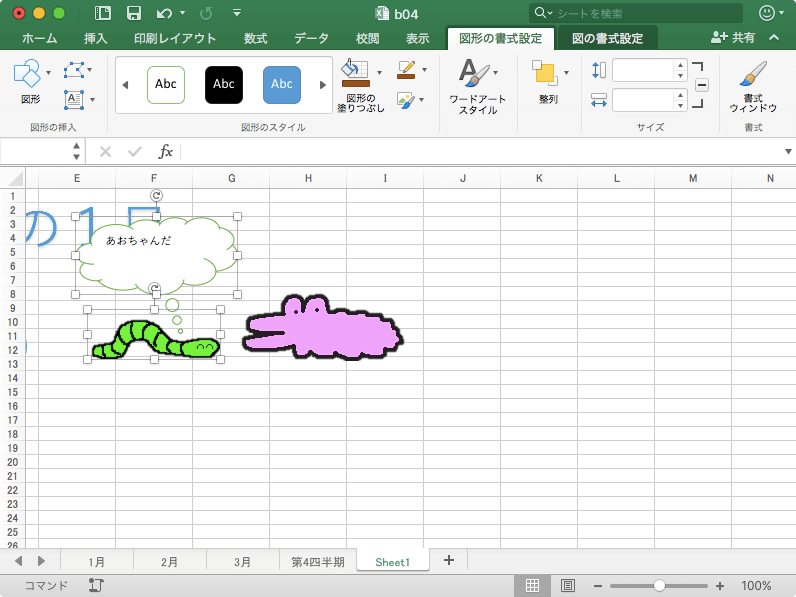796x597 pixels.
Task: Increase shape height with up stepper
Action: coord(680,65)
